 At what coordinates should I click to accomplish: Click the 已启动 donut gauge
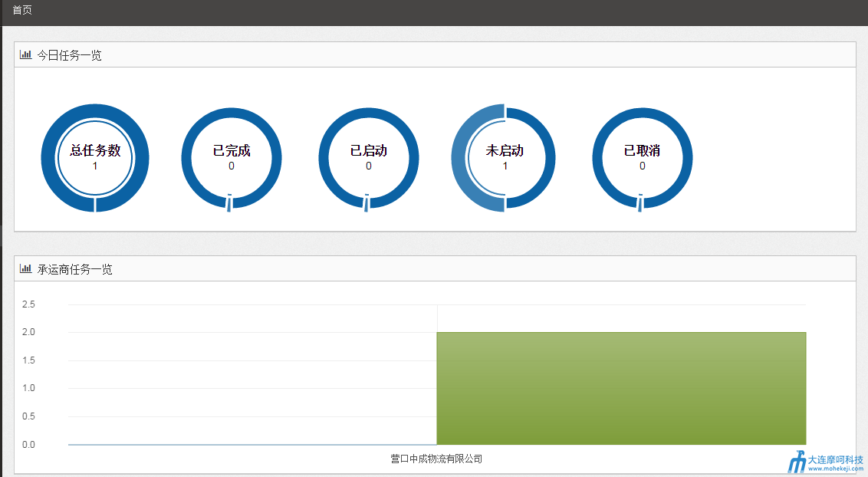369,158
